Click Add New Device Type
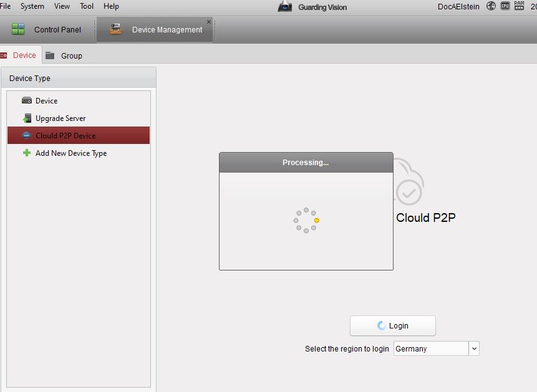The width and height of the screenshot is (537, 392). [x=79, y=153]
